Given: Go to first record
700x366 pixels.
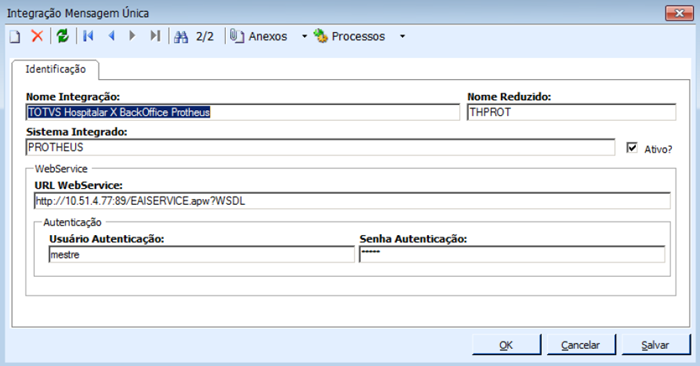Looking at the screenshot, I should click(x=88, y=36).
